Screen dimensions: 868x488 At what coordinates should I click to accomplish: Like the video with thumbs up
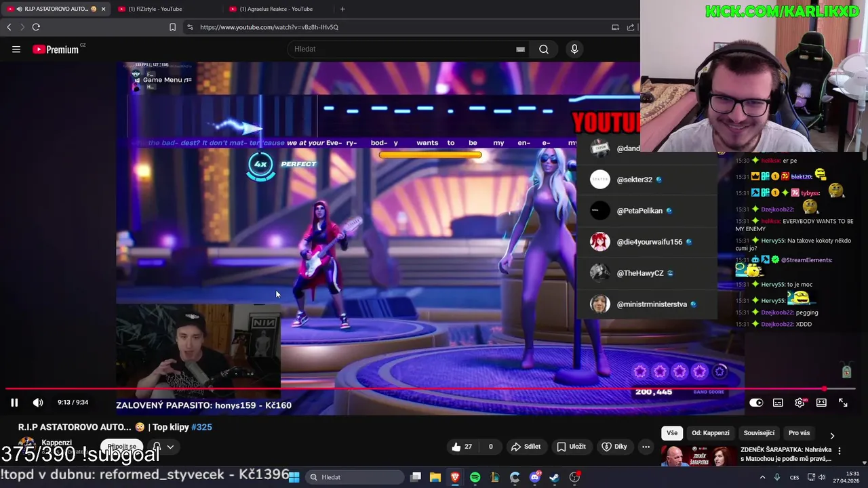[462, 447]
